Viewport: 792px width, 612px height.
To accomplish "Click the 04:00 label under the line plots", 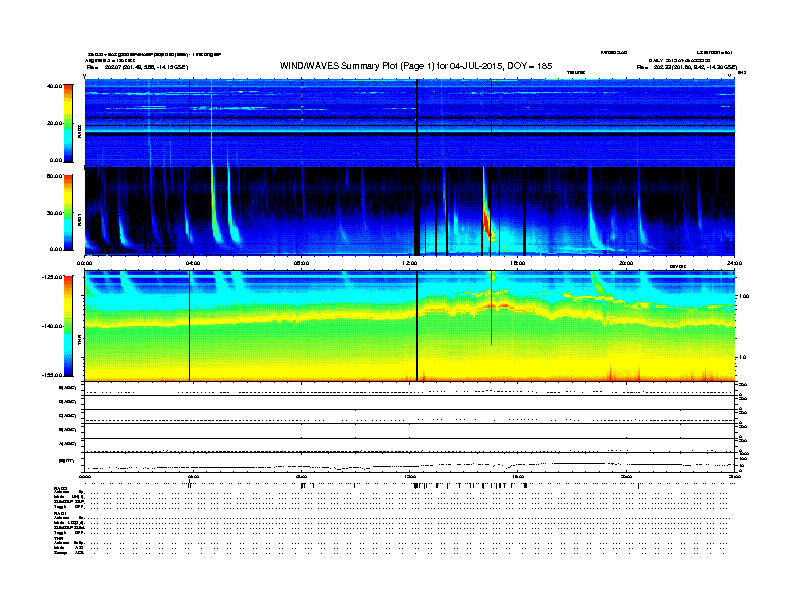I will coord(193,476).
